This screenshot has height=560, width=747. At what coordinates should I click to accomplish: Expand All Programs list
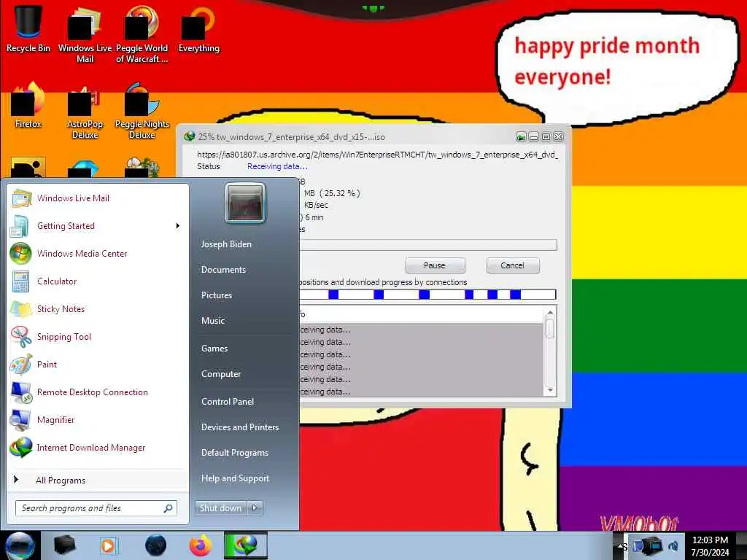(98, 480)
